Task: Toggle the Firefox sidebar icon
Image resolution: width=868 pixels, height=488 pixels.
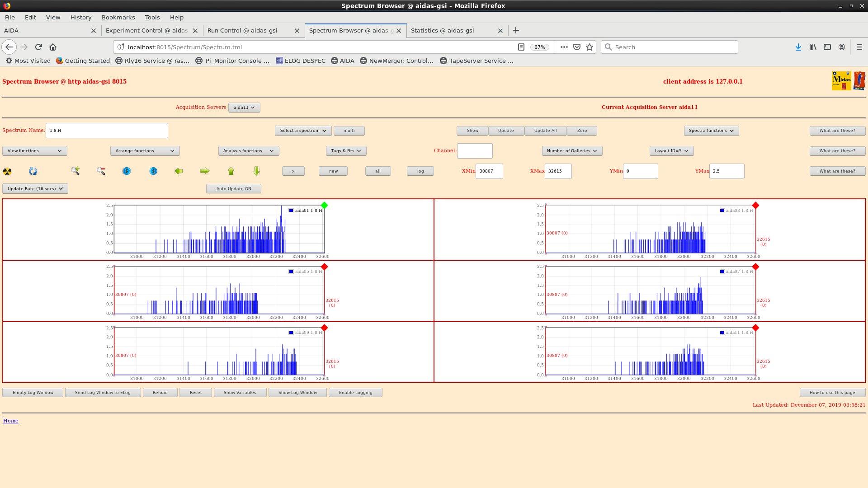Action: click(x=827, y=47)
